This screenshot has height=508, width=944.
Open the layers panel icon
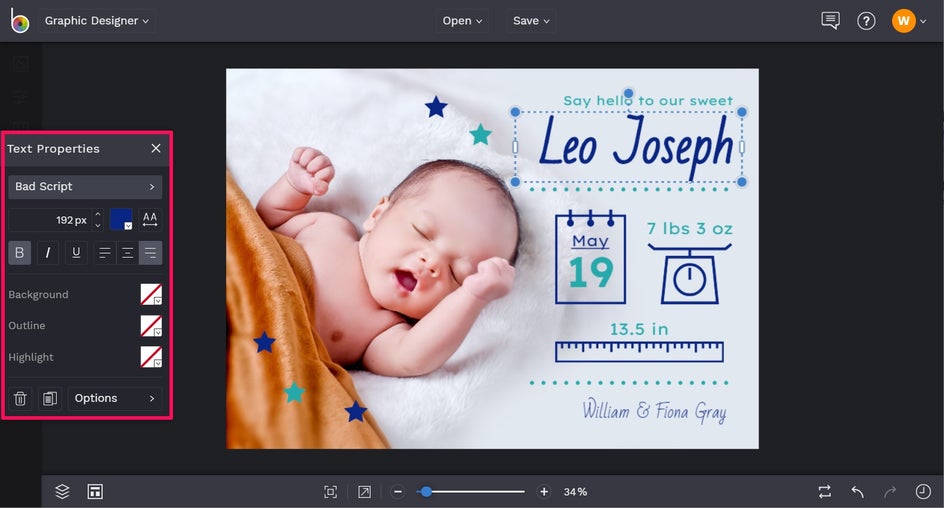click(x=62, y=492)
